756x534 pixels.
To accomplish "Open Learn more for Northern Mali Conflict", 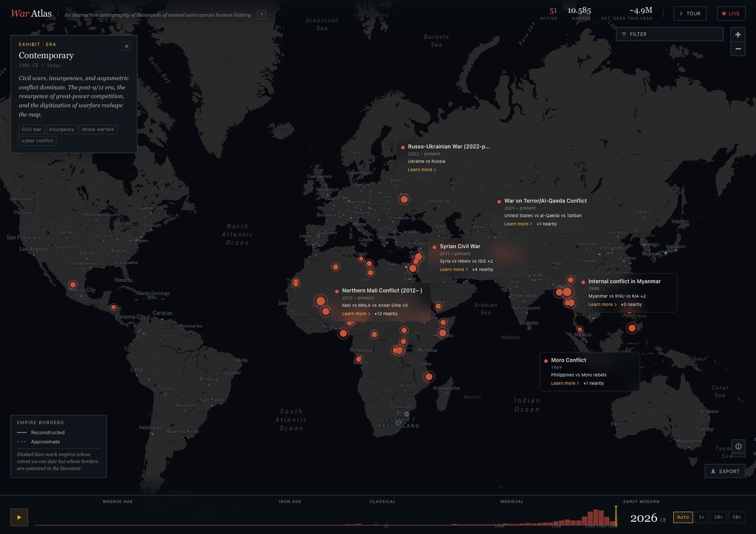I will pos(356,313).
